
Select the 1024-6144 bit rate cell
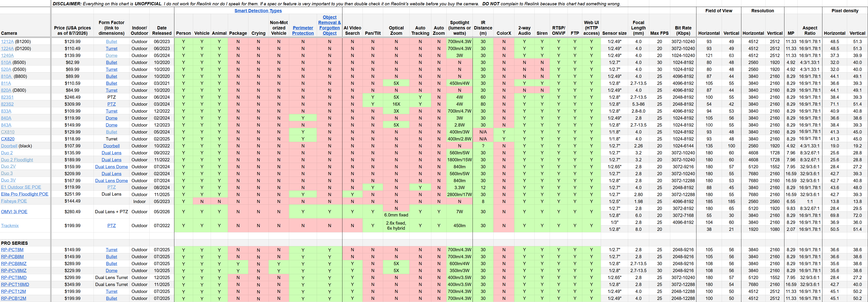683,146
